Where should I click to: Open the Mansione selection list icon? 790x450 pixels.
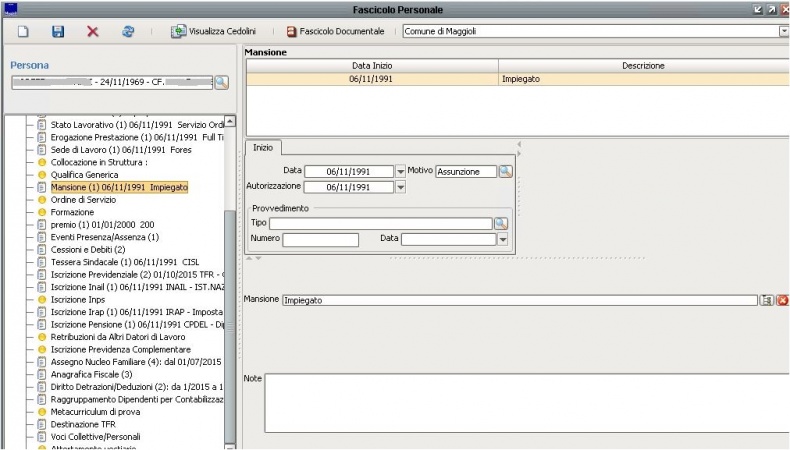[767, 300]
